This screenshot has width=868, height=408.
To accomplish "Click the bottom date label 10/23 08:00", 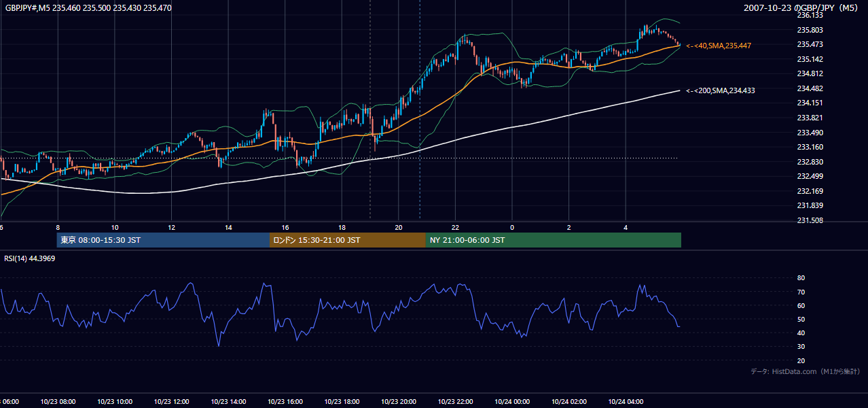I will (58, 402).
